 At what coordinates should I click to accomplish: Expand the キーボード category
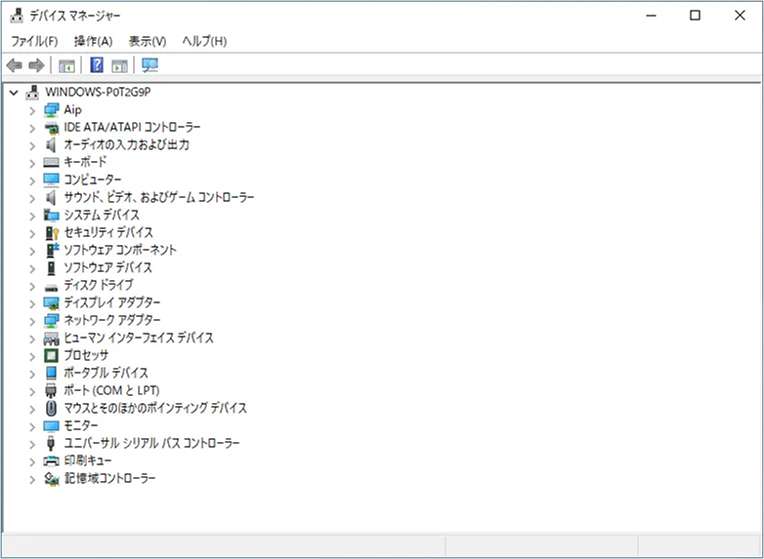pos(32,163)
